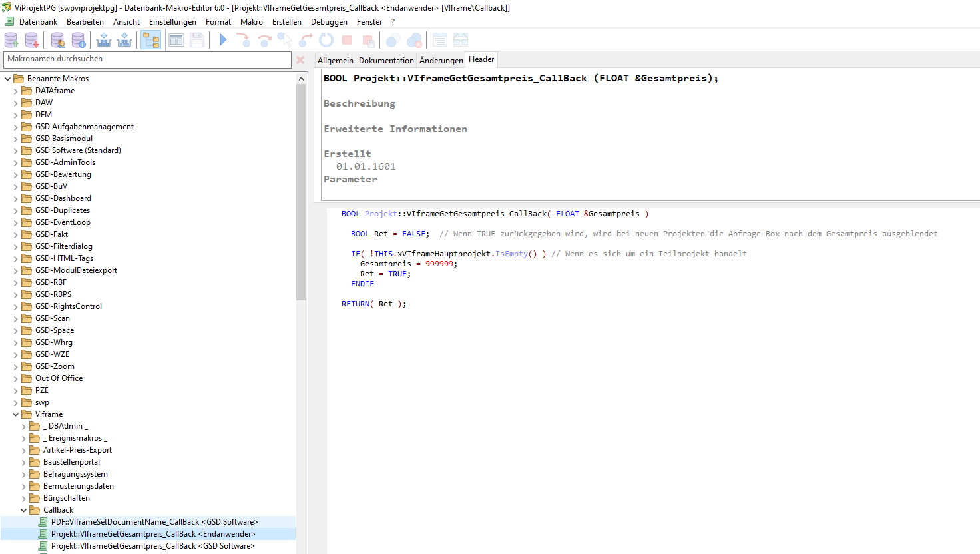Click the restart circular arrow icon
The width and height of the screenshot is (980, 554).
pyautogui.click(x=326, y=40)
